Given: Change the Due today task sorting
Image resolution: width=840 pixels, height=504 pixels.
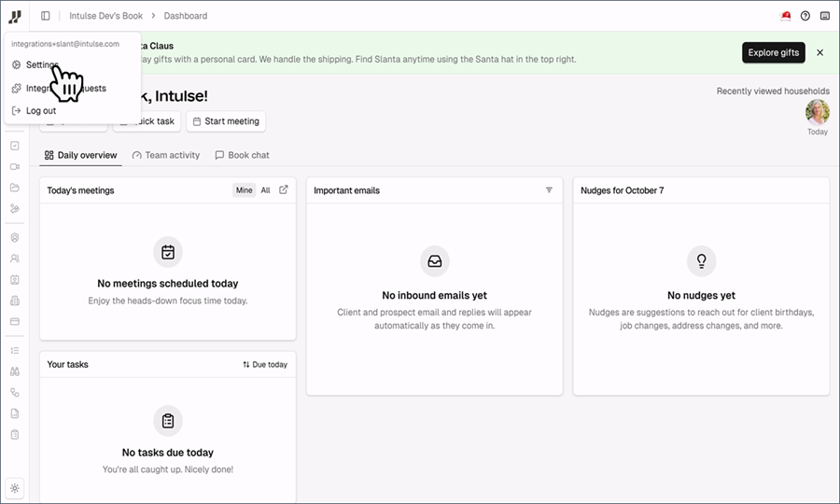Looking at the screenshot, I should 265,364.
